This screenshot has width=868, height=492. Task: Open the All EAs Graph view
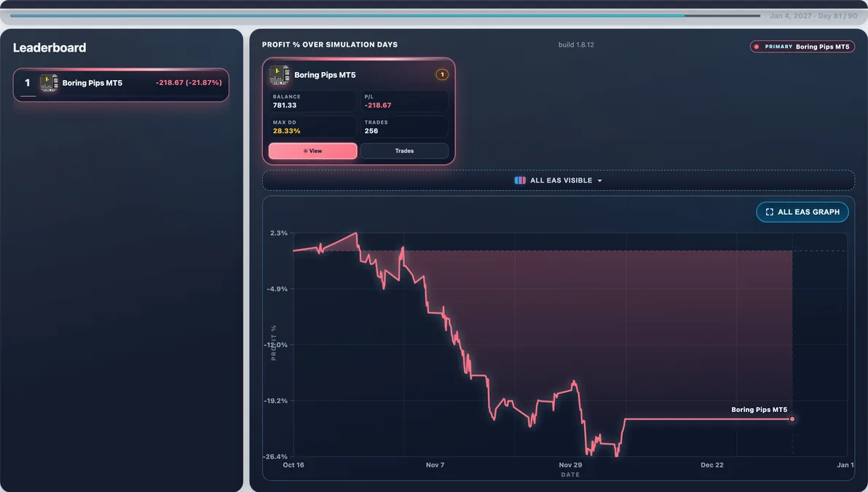pyautogui.click(x=802, y=212)
